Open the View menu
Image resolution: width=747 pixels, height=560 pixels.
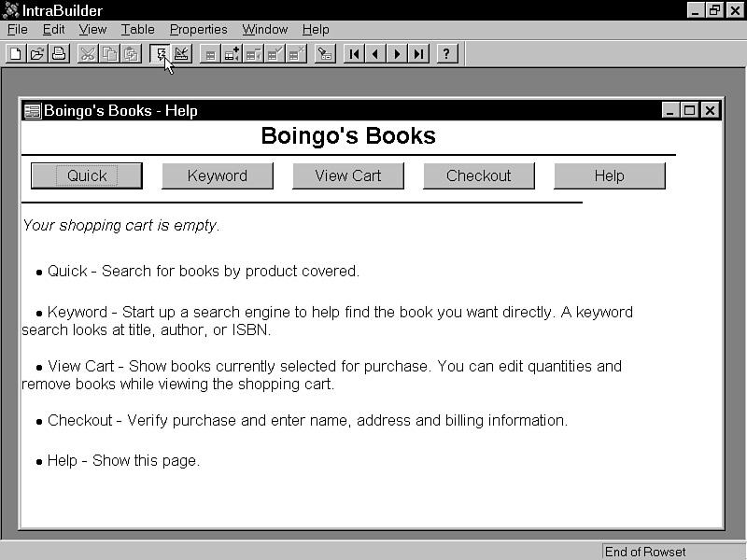(92, 30)
